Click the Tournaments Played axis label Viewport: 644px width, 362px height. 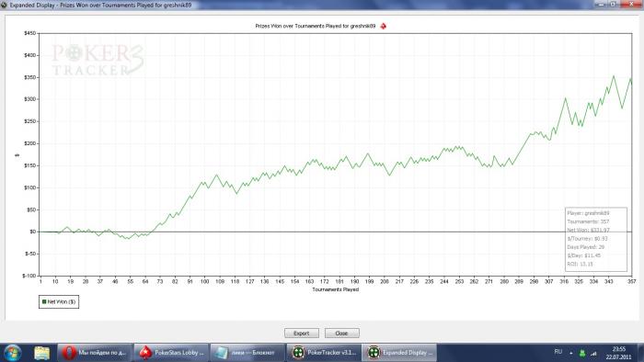[335, 289]
